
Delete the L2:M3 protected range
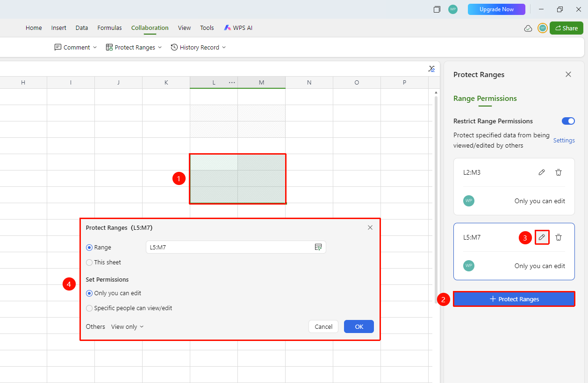pyautogui.click(x=558, y=172)
